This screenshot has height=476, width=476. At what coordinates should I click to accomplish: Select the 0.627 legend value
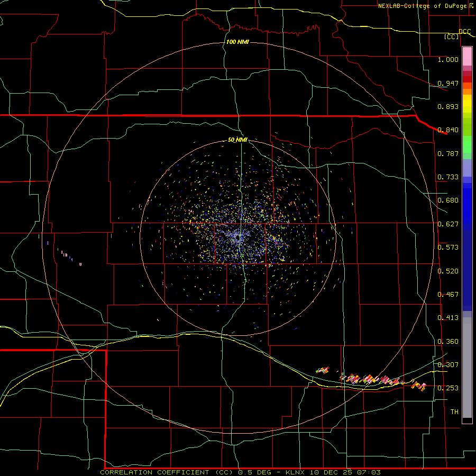pyautogui.click(x=448, y=224)
